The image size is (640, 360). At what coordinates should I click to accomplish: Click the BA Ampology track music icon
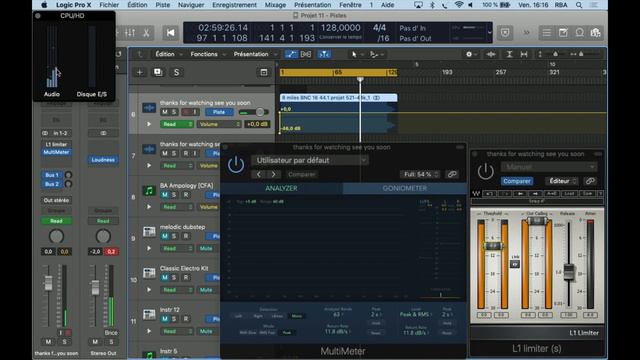pyautogui.click(x=149, y=191)
